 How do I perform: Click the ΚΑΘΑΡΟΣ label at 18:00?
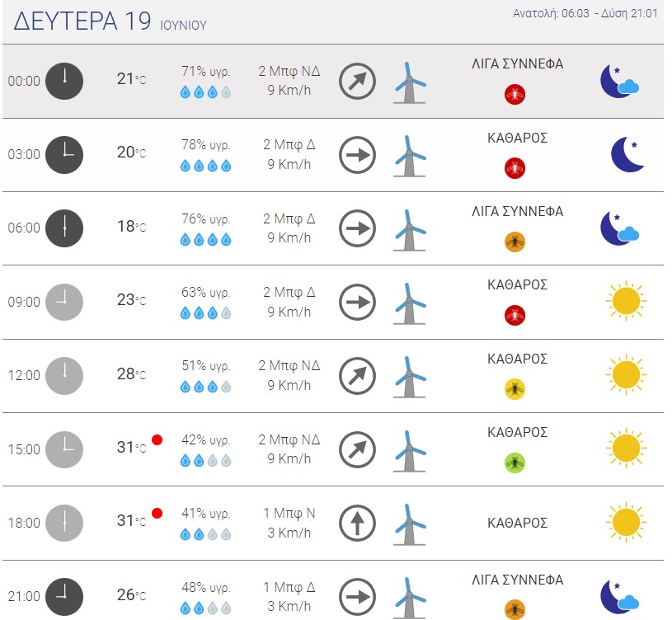pyautogui.click(x=517, y=524)
